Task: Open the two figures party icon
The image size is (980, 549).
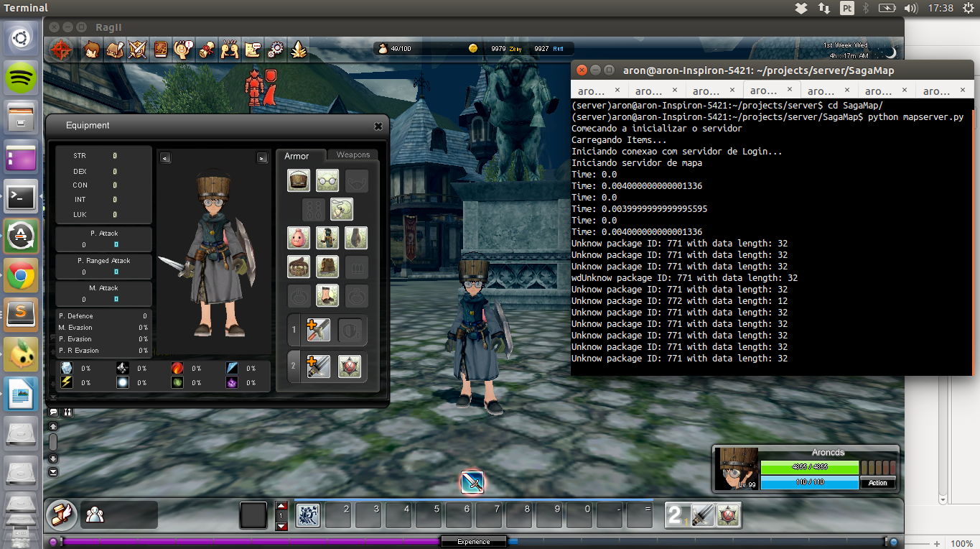Action: [x=230, y=50]
